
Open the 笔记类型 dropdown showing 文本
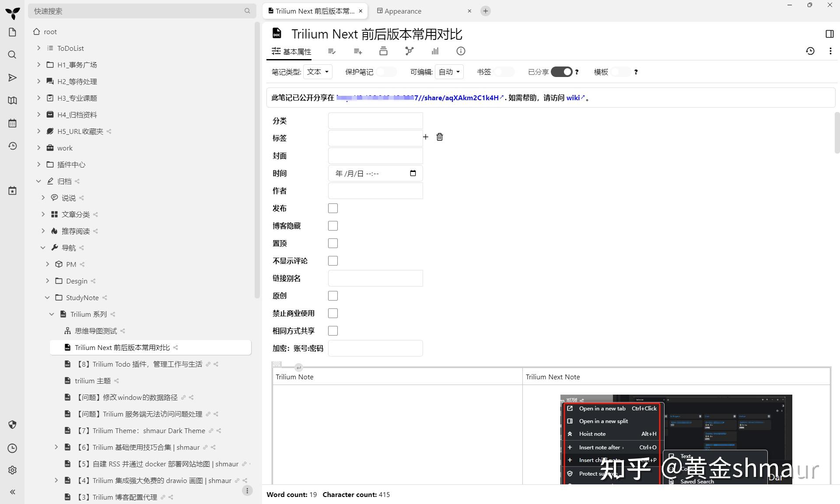(x=318, y=72)
